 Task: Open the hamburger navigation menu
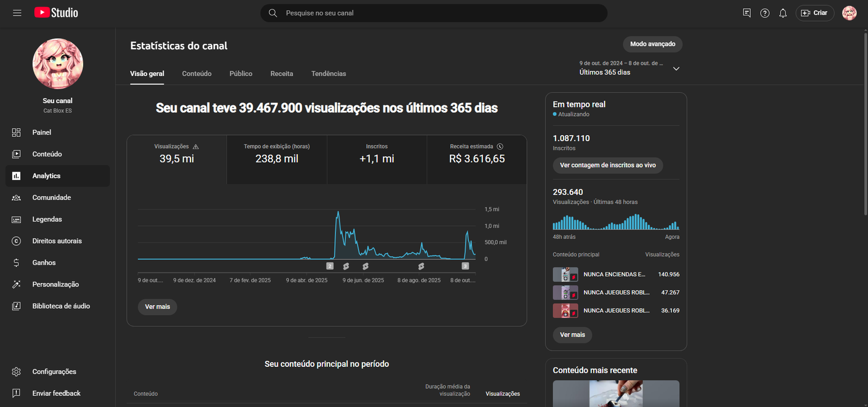[17, 13]
